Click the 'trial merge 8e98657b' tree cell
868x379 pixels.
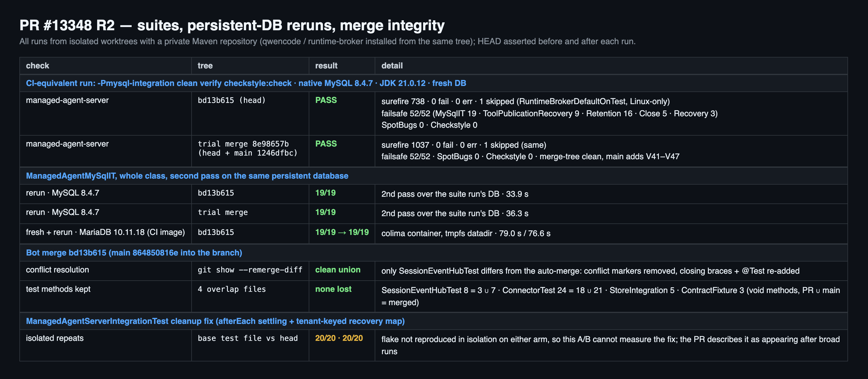[247, 149]
